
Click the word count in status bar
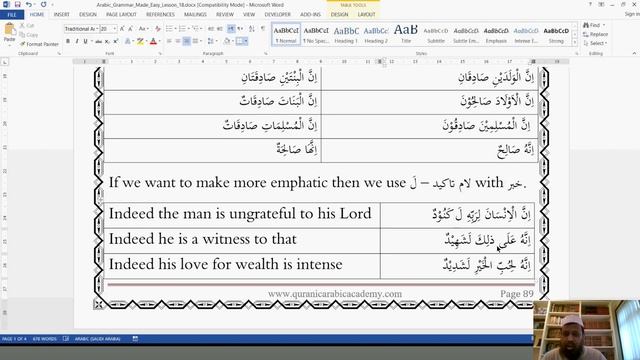coord(44,339)
